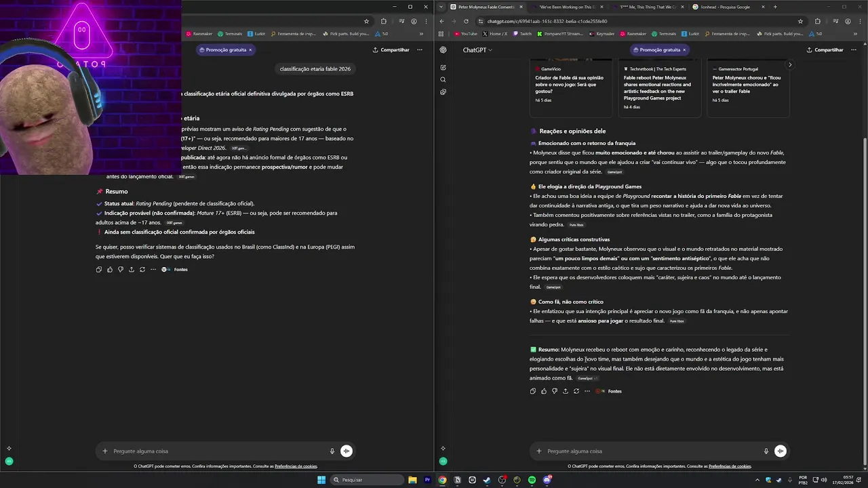Open Chrome menu in right browser
The height and width of the screenshot is (488, 868).
[x=861, y=21]
